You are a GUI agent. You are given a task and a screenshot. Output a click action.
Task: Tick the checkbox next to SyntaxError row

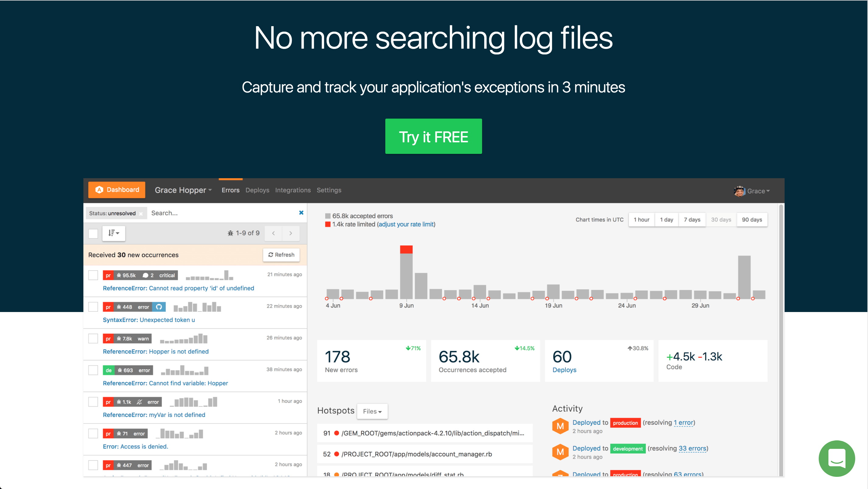[93, 307]
